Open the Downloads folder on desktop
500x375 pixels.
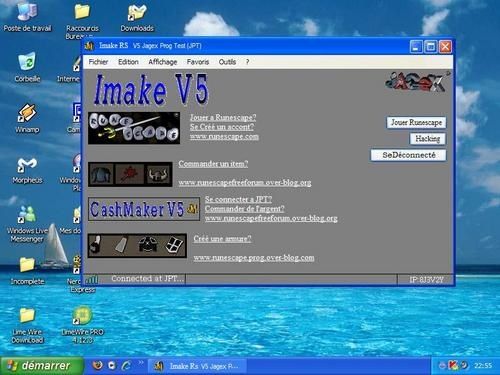137,17
